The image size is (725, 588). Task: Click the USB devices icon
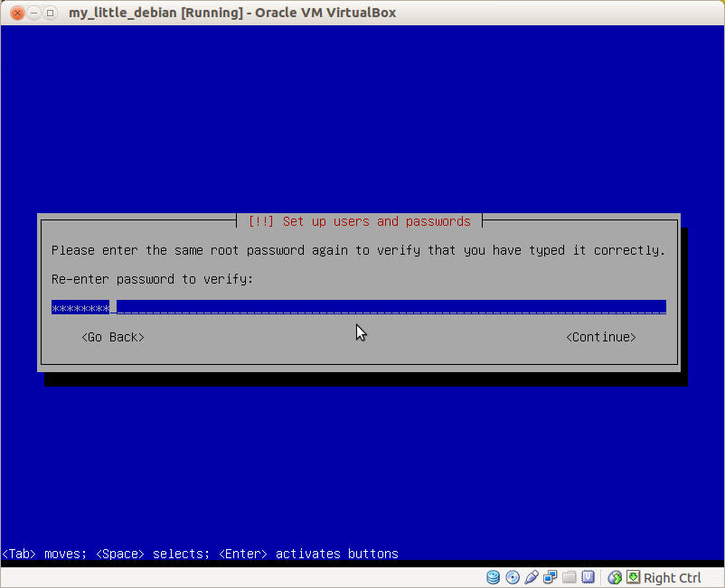pos(532,577)
